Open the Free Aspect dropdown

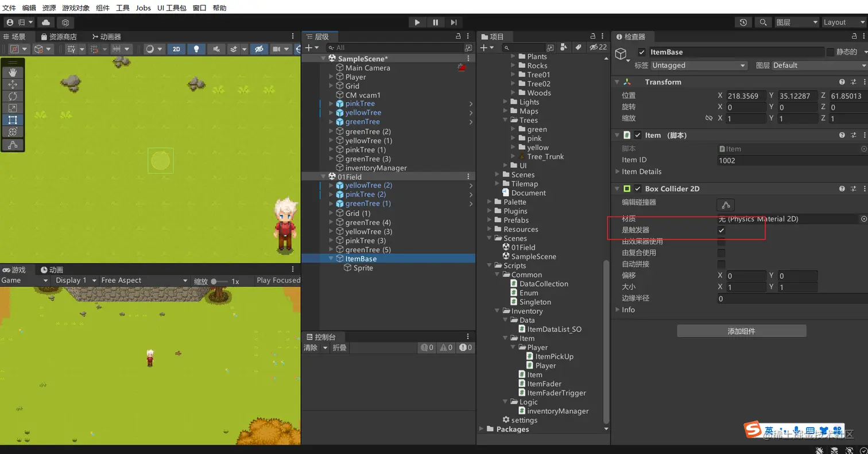pos(145,281)
